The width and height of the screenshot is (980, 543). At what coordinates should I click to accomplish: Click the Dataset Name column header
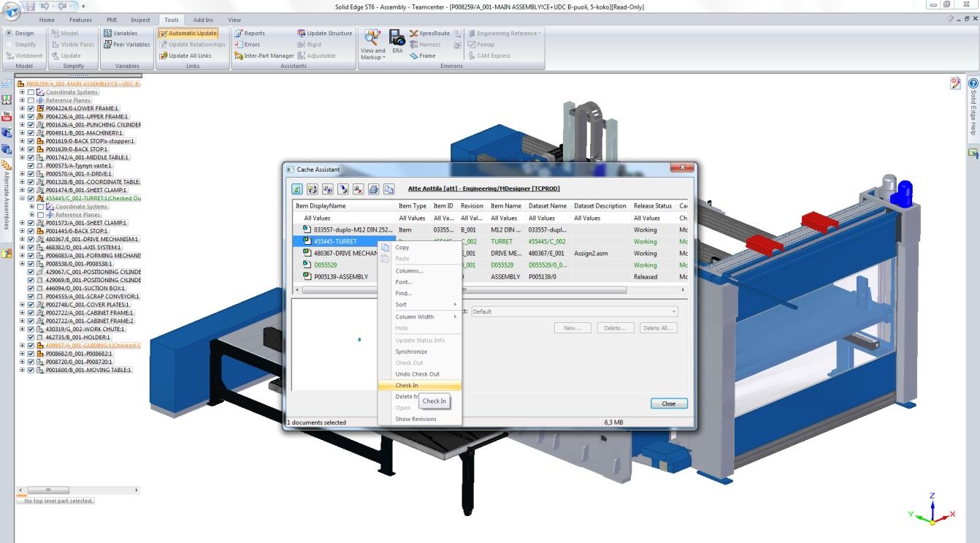pyautogui.click(x=548, y=206)
